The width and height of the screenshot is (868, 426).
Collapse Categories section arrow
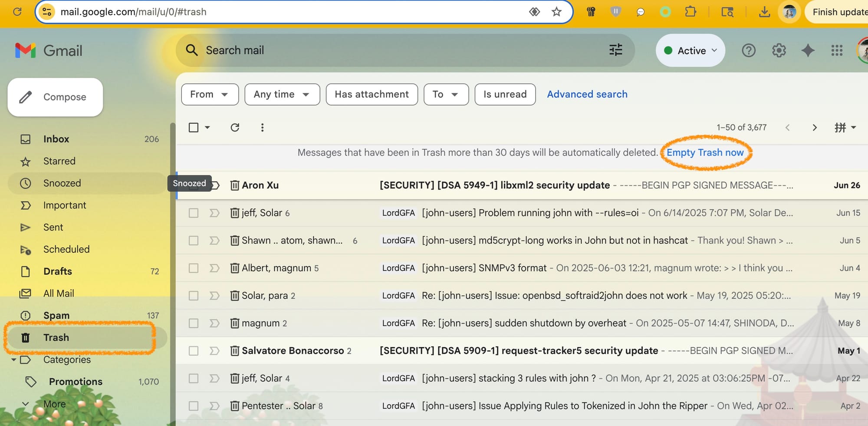point(13,360)
